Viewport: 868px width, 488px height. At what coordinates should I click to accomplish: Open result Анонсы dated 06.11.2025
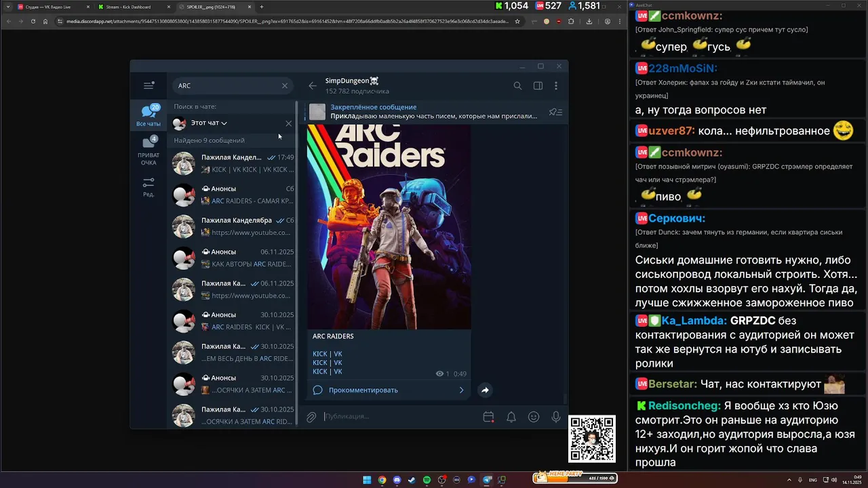(232, 258)
